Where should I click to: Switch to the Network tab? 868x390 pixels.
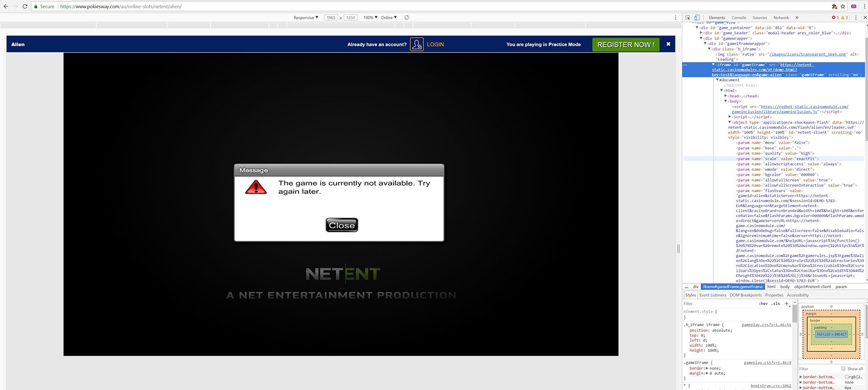[781, 17]
